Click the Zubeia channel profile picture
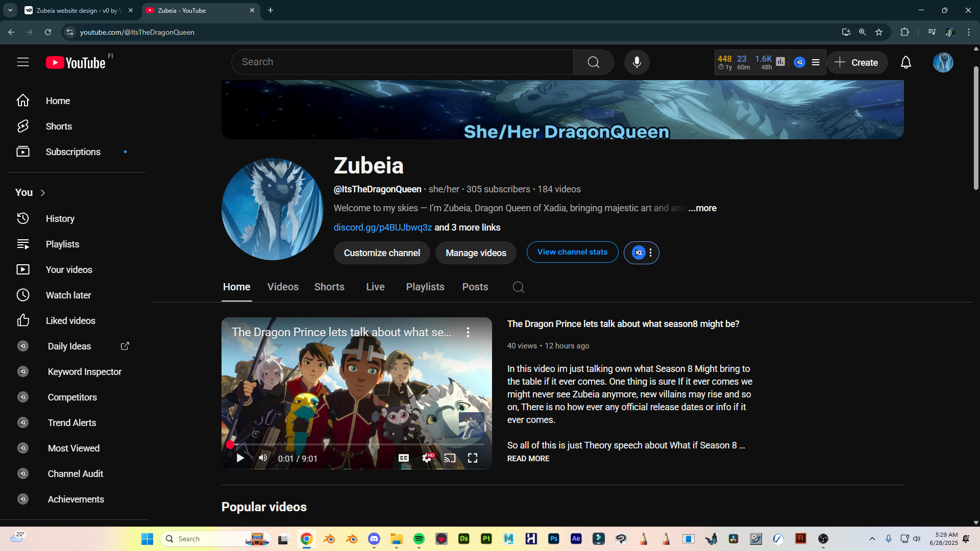The height and width of the screenshot is (551, 980). click(272, 209)
